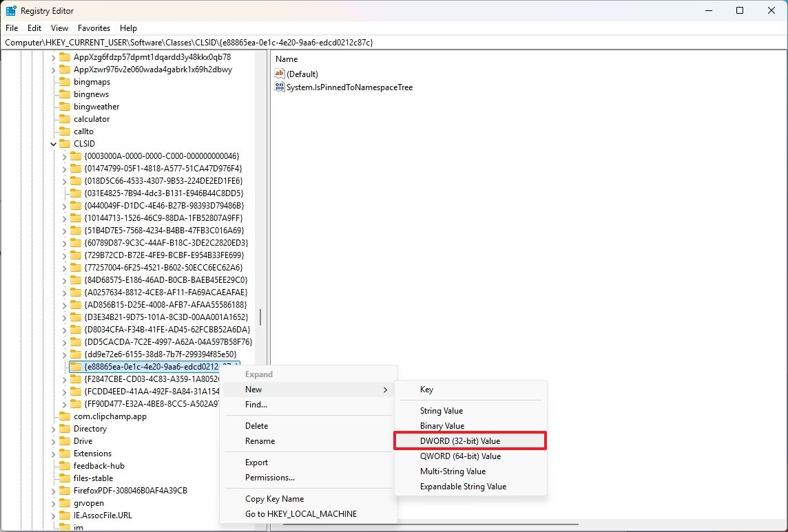The image size is (788, 532).
Task: Click the Drive key folder icon
Action: point(66,440)
